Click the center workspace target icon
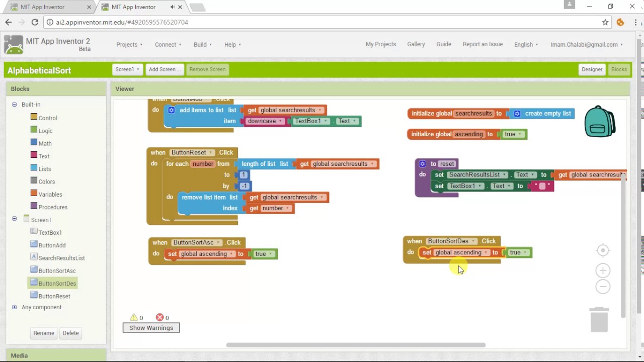The height and width of the screenshot is (362, 644). coord(603,250)
